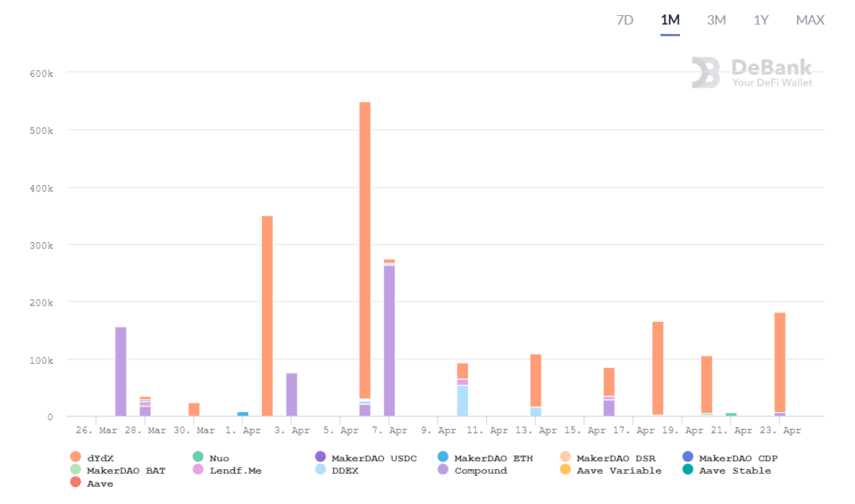Click the red Aave legend marker
The width and height of the screenshot is (855, 504).
[x=76, y=483]
